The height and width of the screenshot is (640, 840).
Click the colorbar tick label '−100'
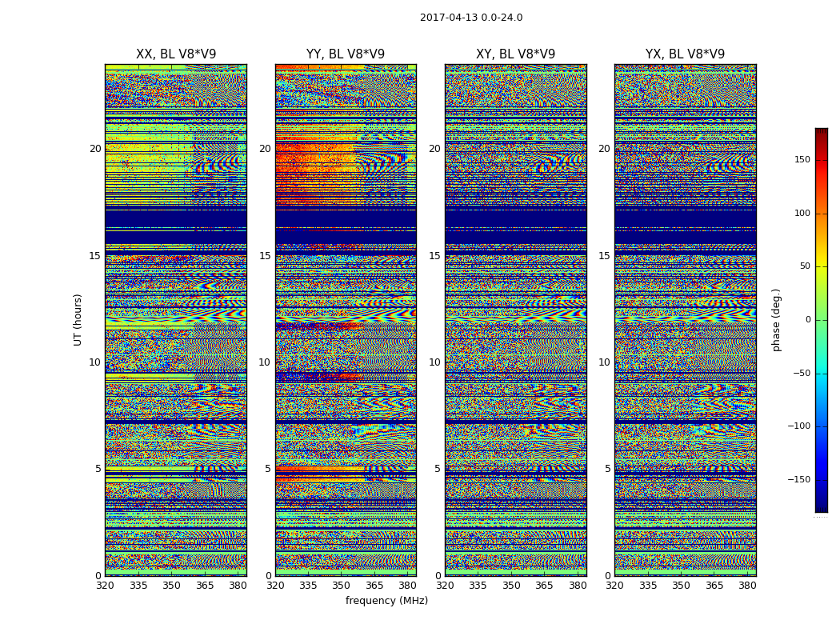coord(798,426)
